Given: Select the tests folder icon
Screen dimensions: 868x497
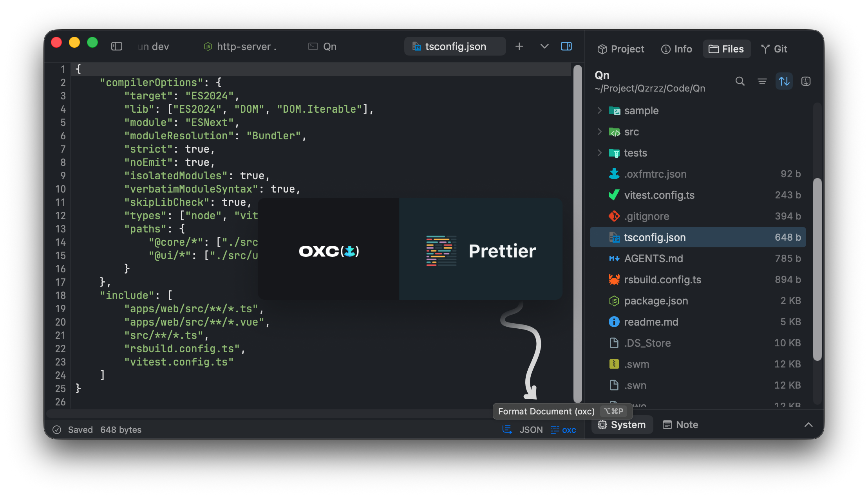Looking at the screenshot, I should tap(614, 153).
